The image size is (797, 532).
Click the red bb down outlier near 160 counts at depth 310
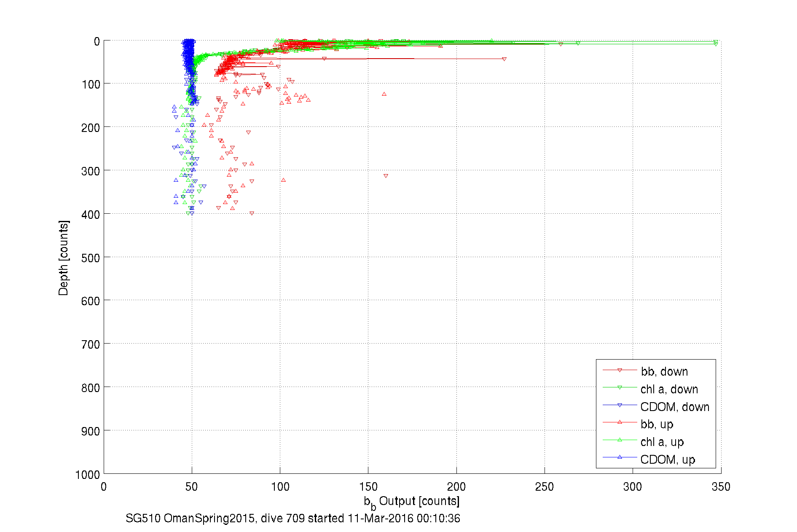click(386, 176)
